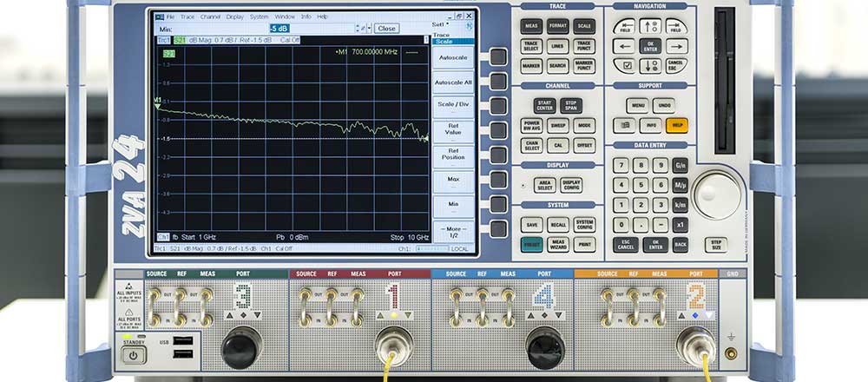The height and width of the screenshot is (382, 868).
Task: Push the MODE hardkey
Action: point(584,126)
